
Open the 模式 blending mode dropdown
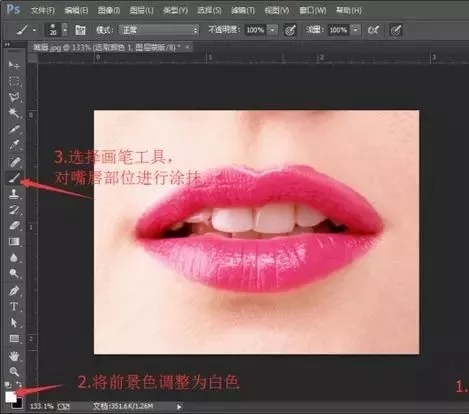coord(159,30)
